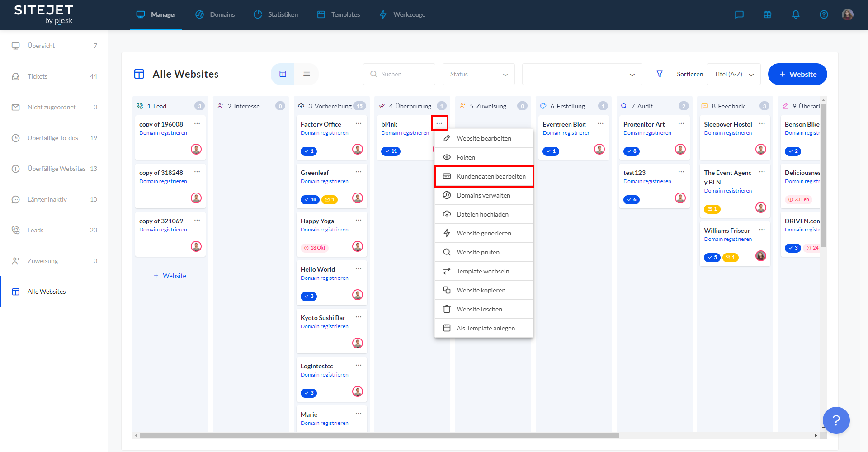Open the three-dot menu on Progenitor Art
Image resolution: width=868 pixels, height=452 pixels.
(681, 124)
